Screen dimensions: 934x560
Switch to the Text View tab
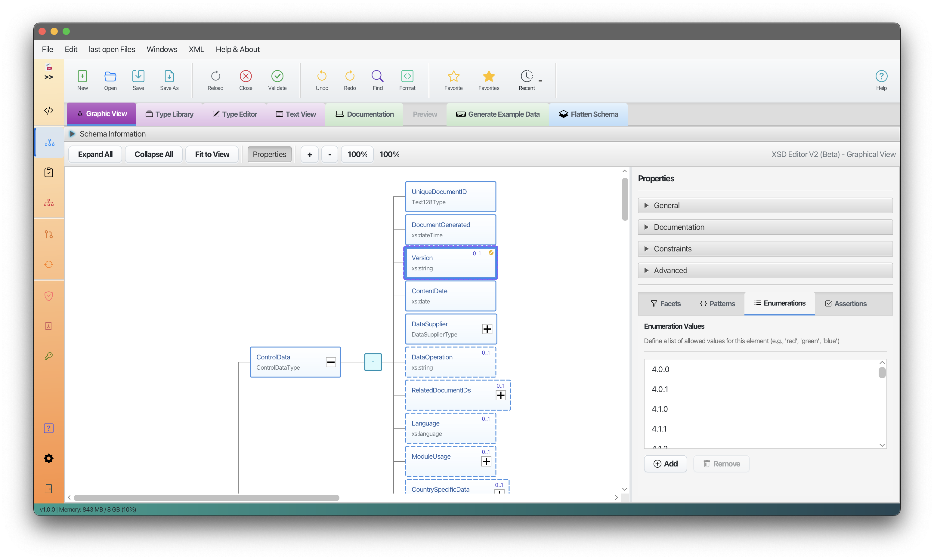pyautogui.click(x=295, y=114)
